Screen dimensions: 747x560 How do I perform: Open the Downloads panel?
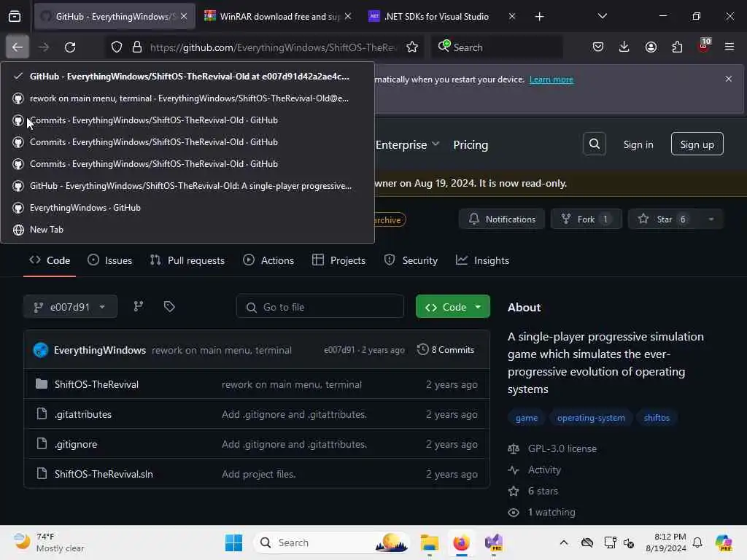(x=624, y=47)
